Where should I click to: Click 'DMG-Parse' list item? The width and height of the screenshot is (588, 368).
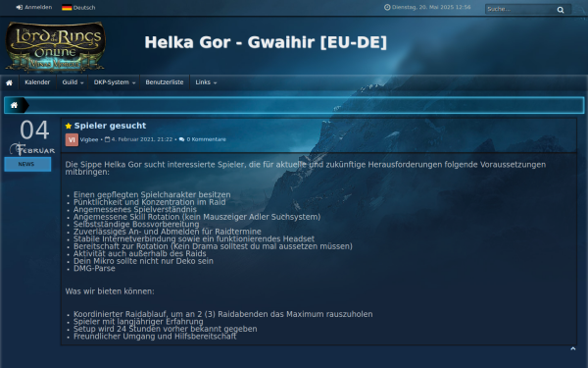pyautogui.click(x=94, y=269)
